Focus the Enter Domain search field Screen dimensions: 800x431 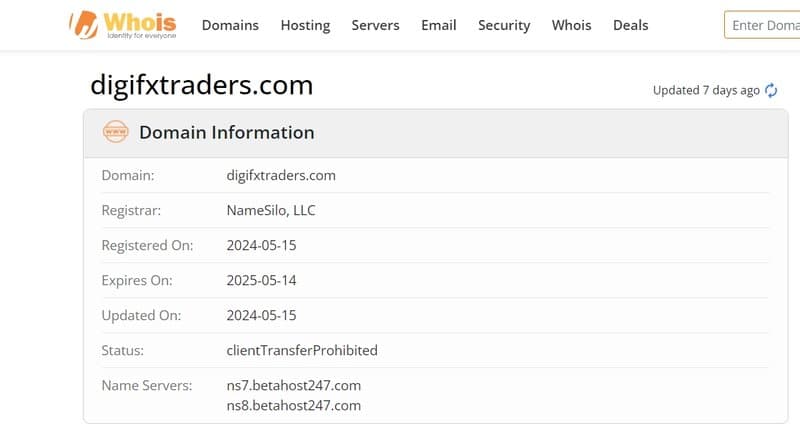coord(762,25)
